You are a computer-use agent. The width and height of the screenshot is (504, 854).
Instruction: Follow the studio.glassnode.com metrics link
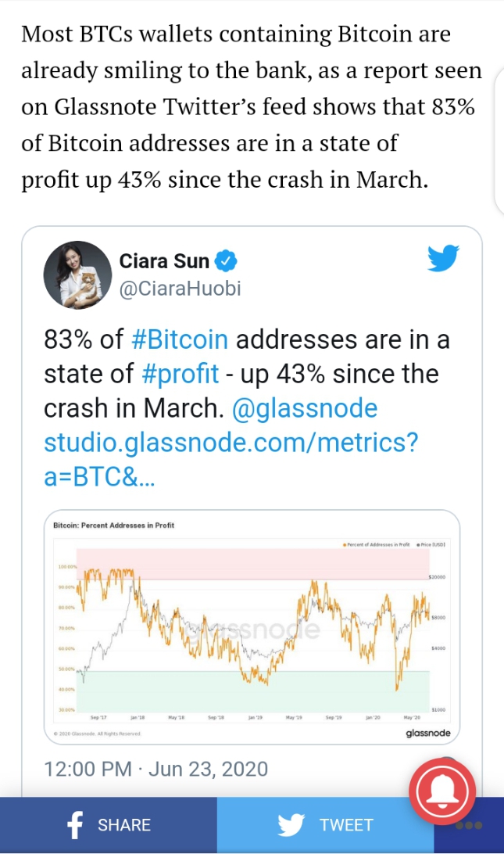click(231, 443)
